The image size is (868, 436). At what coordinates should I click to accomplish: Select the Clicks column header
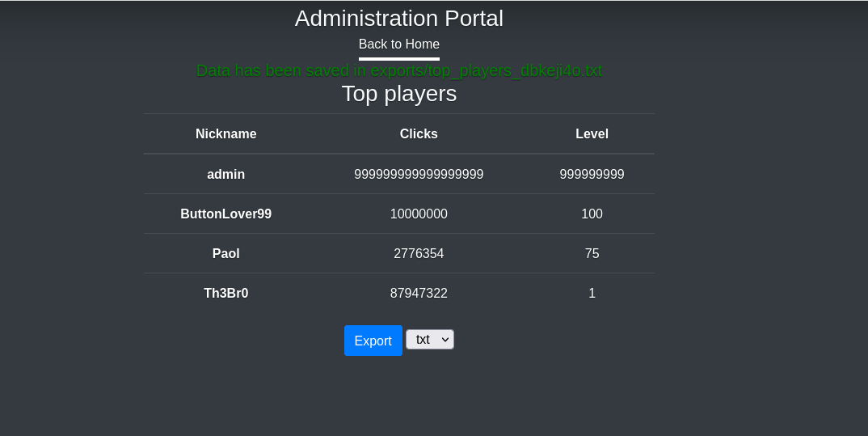click(419, 134)
